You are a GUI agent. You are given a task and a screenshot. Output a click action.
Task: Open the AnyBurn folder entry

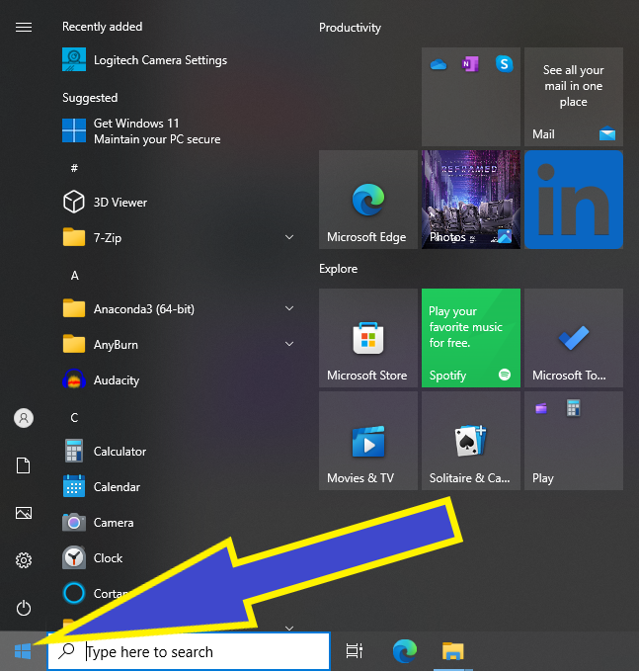[x=179, y=344]
